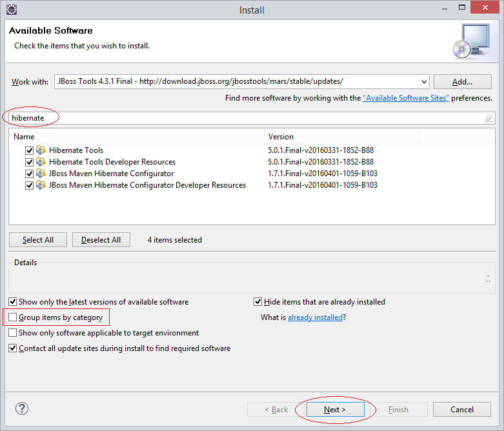Uncheck JBoss Maven Hibernate Configurator checkbox

click(29, 174)
